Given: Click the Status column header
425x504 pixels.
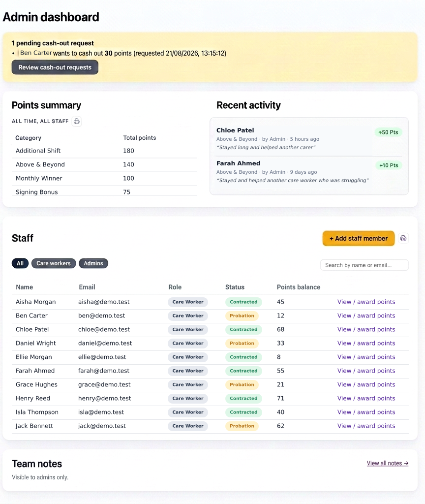Looking at the screenshot, I should click(x=235, y=287).
